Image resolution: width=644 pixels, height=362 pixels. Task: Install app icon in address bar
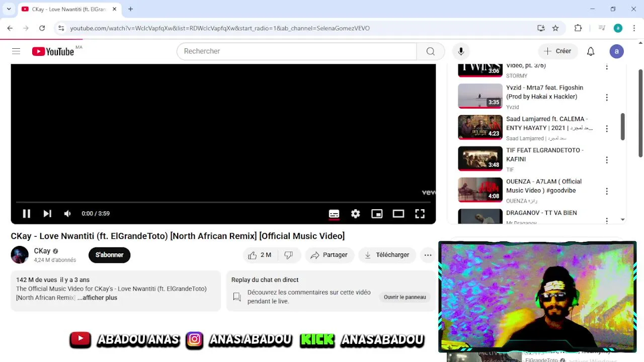tap(541, 28)
